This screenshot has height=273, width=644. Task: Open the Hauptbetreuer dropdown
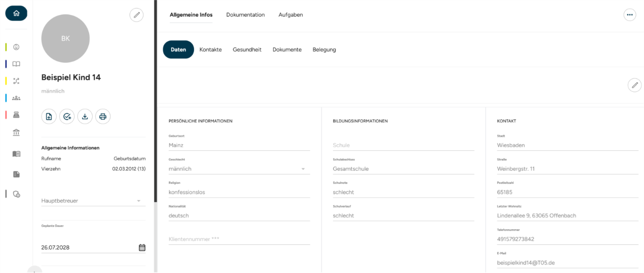(x=93, y=201)
